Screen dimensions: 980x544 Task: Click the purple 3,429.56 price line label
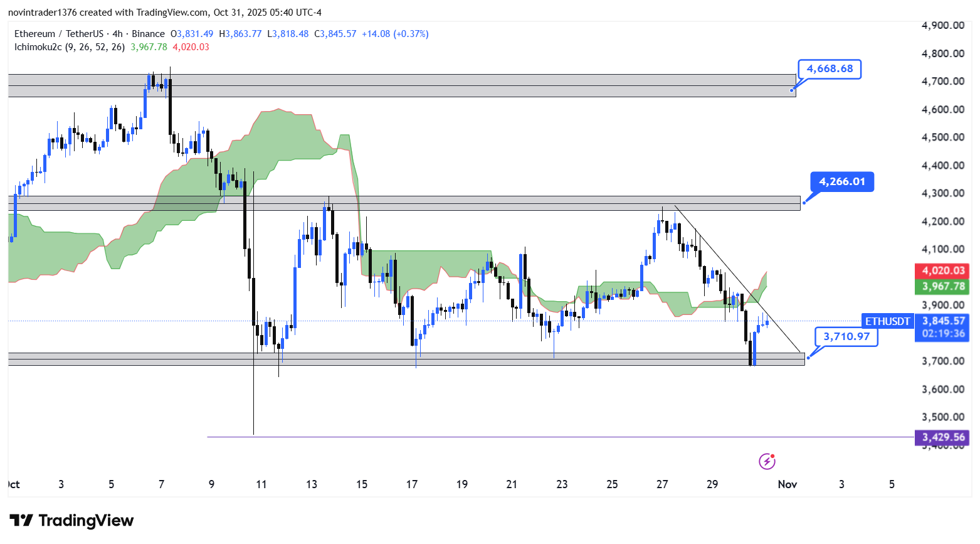[942, 437]
